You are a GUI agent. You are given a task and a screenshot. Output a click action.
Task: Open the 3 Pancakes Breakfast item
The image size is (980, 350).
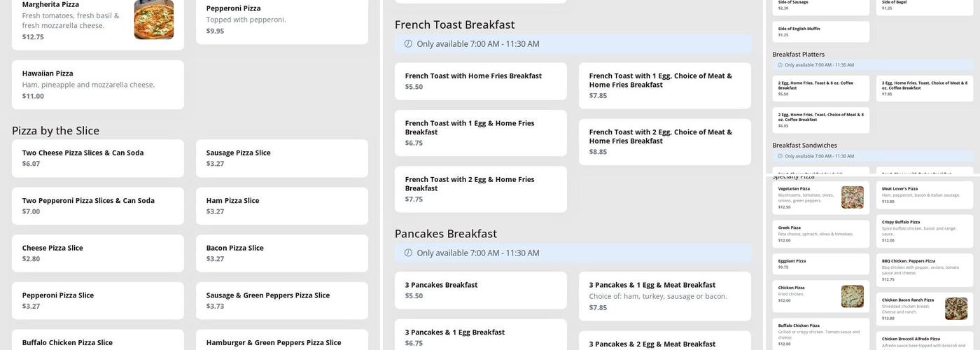pyautogui.click(x=480, y=290)
